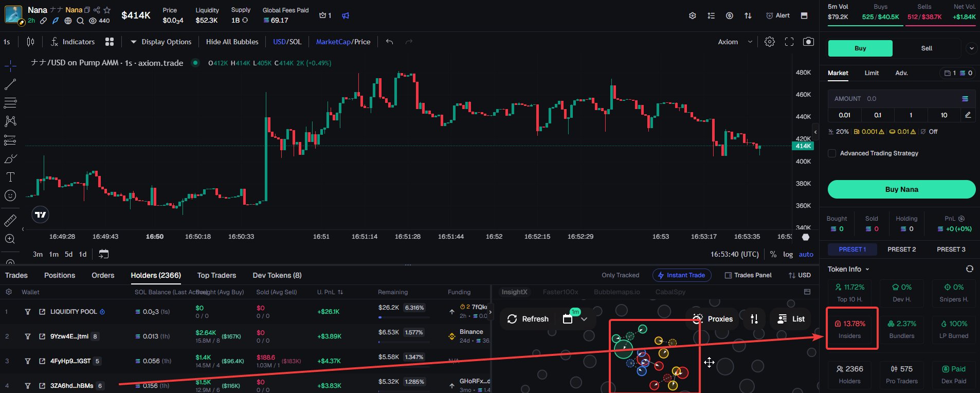
Task: Click the Proxies button
Action: pos(713,319)
